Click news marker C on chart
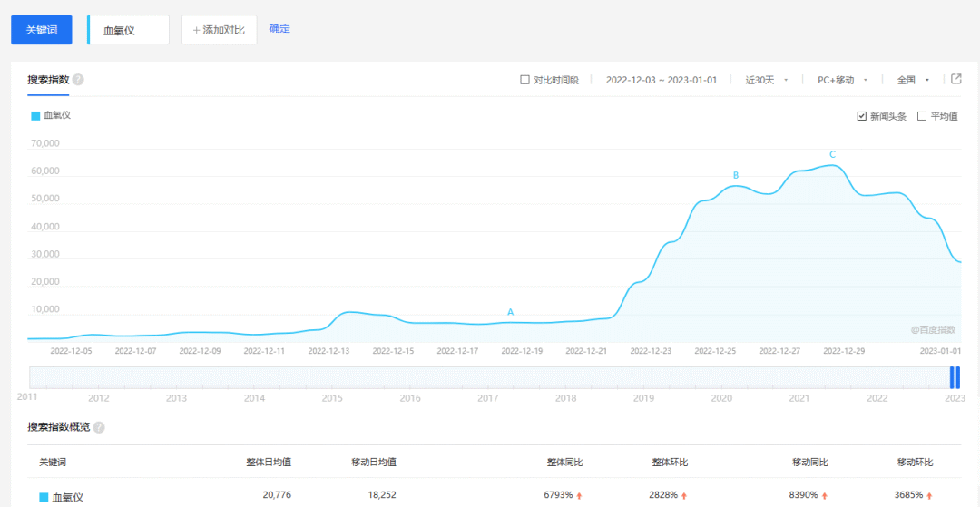The width and height of the screenshot is (980, 507). 832,154
